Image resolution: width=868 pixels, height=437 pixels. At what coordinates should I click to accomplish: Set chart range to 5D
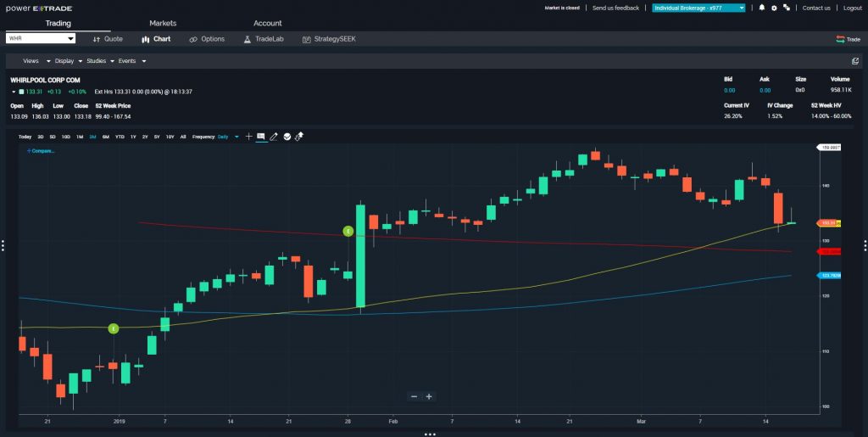pyautogui.click(x=53, y=137)
